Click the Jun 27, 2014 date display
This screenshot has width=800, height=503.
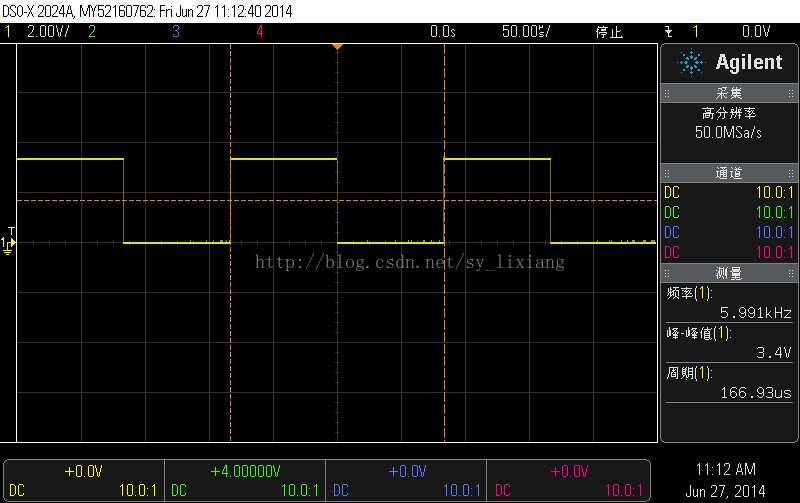pos(726,491)
